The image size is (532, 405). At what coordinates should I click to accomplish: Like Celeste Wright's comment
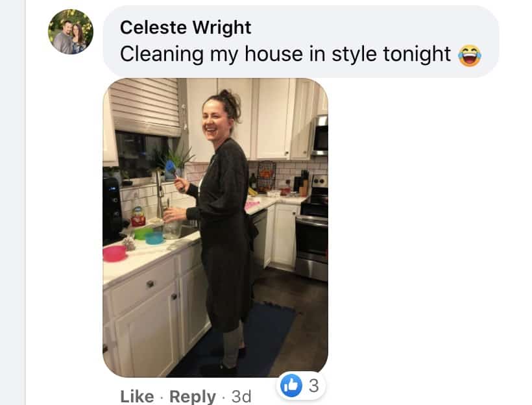coord(137,396)
